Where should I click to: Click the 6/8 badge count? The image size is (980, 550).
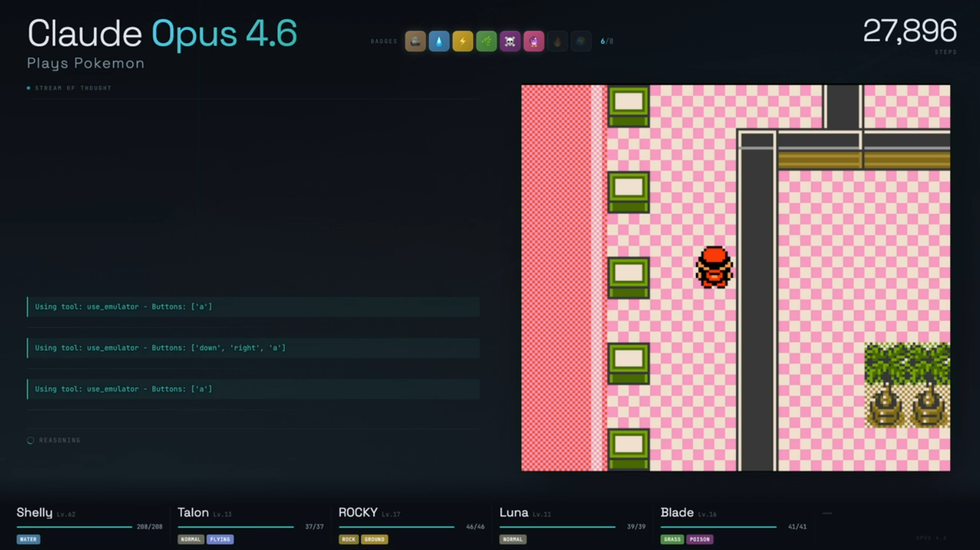pyautogui.click(x=607, y=41)
